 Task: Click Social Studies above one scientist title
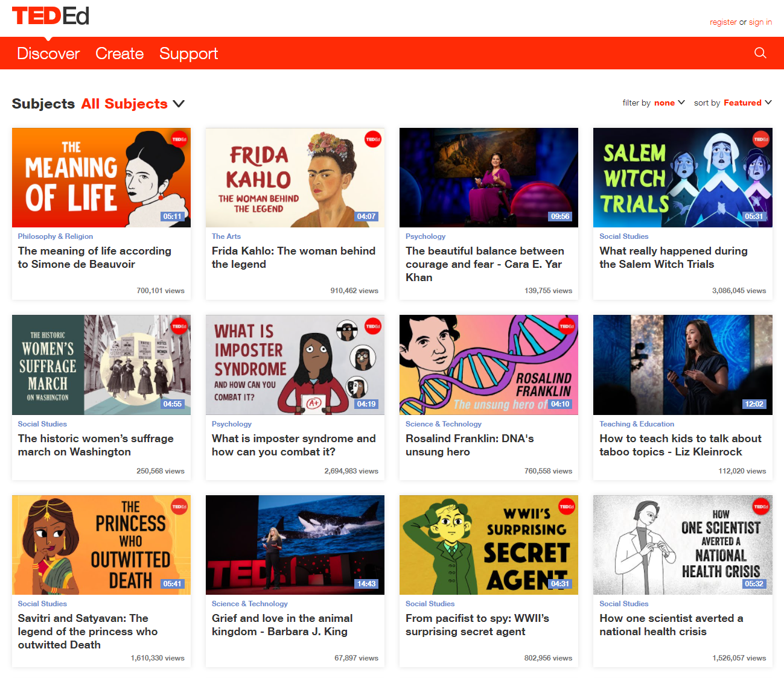[x=624, y=604]
